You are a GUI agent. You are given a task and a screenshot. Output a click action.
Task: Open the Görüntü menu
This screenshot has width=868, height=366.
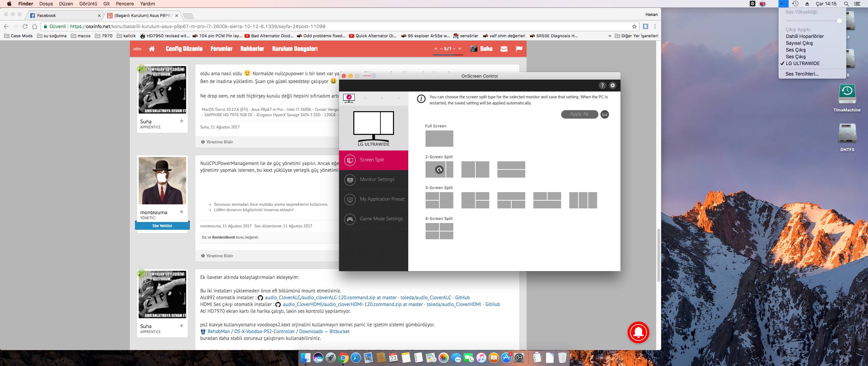[x=88, y=4]
